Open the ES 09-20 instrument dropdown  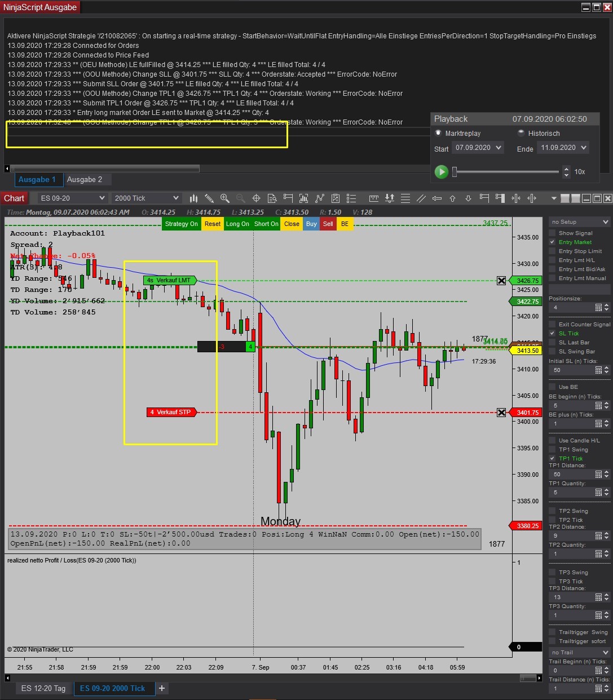tap(72, 198)
